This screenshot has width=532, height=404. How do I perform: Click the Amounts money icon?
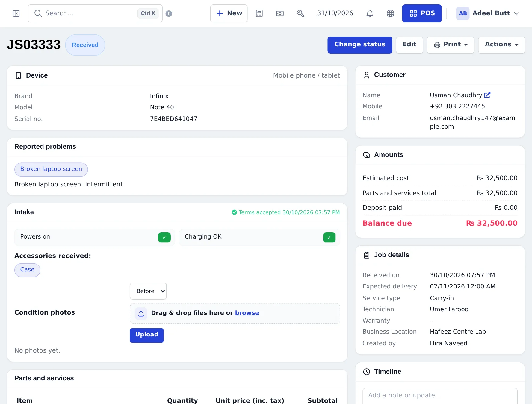[x=367, y=155]
